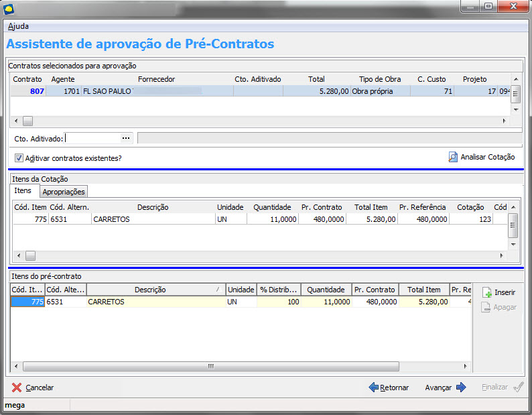Click the green plus Inserir icon
Screen dimensions: 532x415
pyautogui.click(x=487, y=293)
